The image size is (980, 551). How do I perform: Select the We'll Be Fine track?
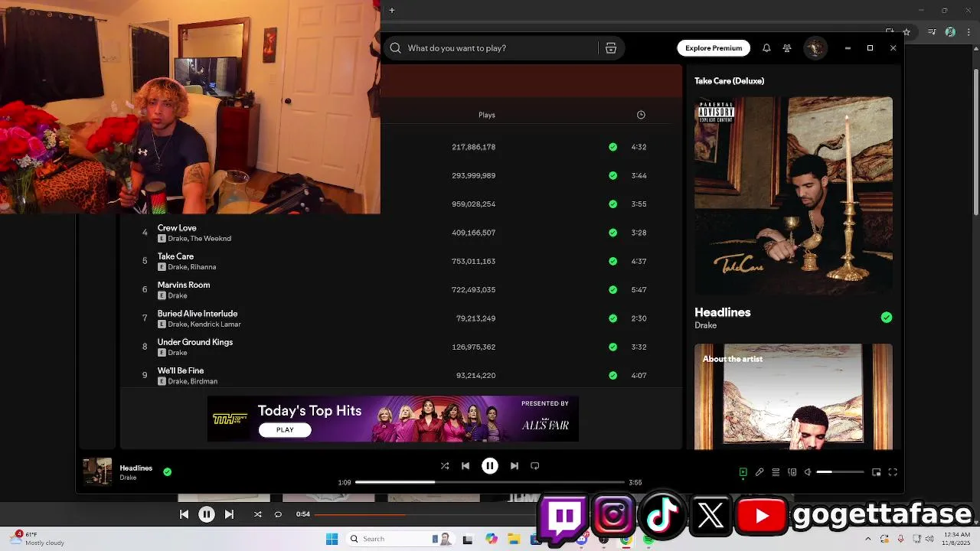tap(181, 370)
